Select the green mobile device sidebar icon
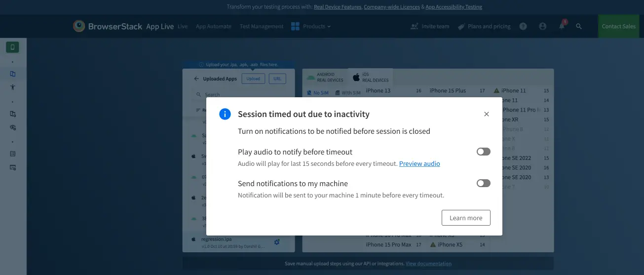The image size is (644, 275). [12, 47]
